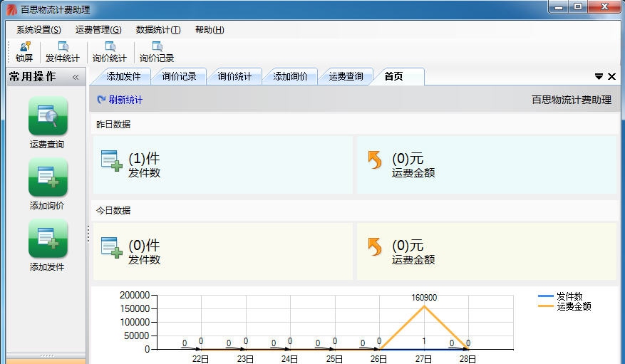The height and width of the screenshot is (364, 625).
Task: Switch to the 运费查询 tab
Action: (x=346, y=76)
